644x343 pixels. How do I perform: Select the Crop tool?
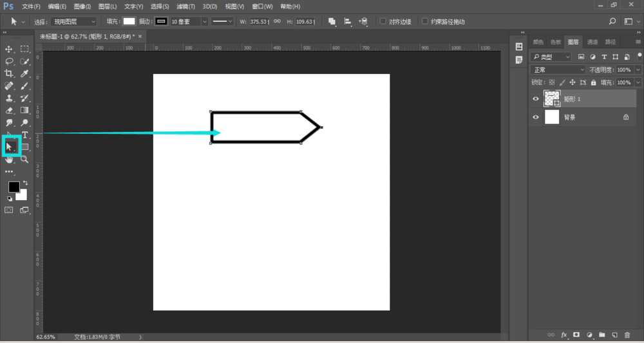click(9, 73)
